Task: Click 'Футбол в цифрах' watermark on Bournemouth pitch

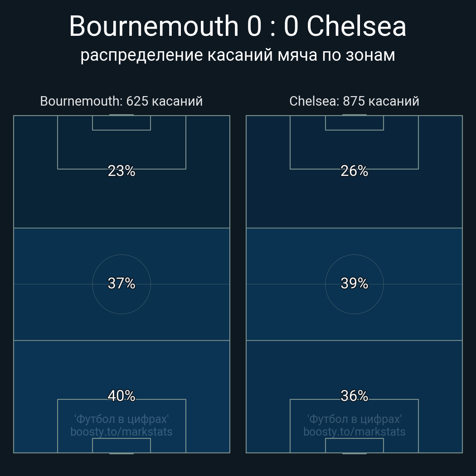Action: [121, 419]
